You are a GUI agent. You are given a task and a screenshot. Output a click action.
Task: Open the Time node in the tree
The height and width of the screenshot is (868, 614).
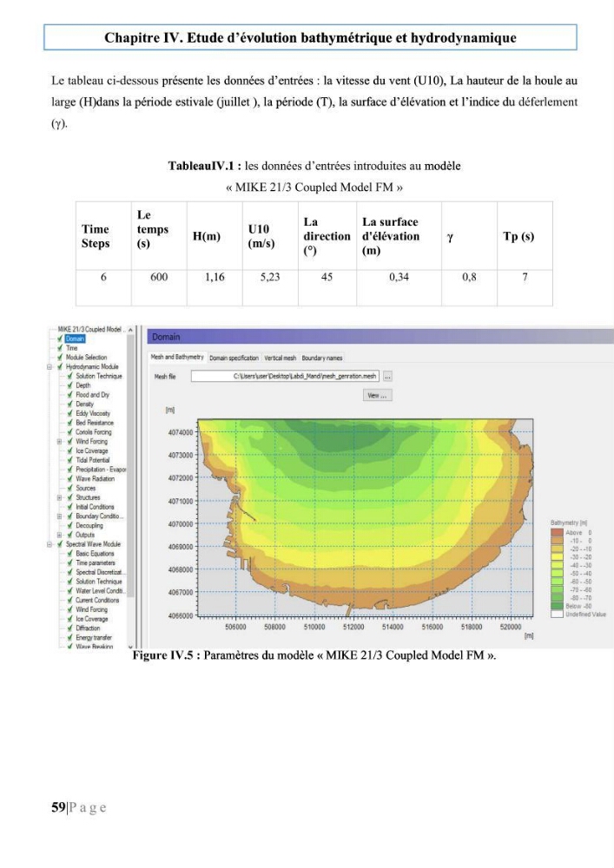[71, 348]
